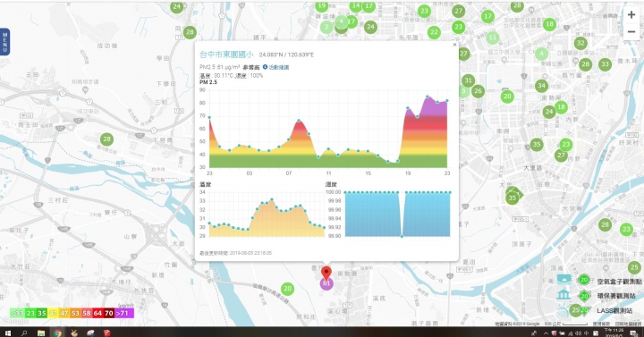Select the pale station marker showing 2
Image resolution: width=644 pixels, height=337 pixels.
click(326, 28)
